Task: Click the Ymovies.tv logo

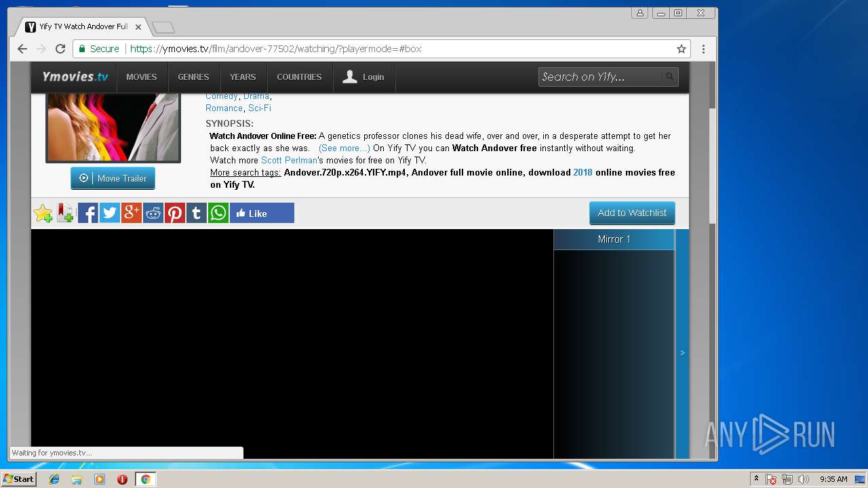Action: 75,77
